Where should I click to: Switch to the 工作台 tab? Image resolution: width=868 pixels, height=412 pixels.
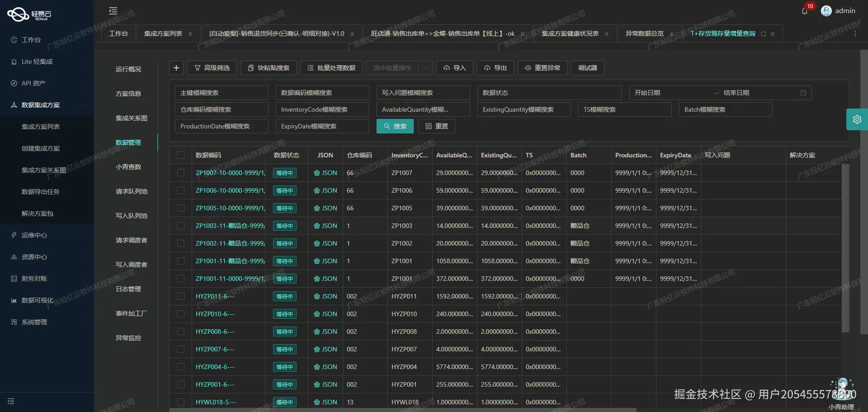point(118,34)
